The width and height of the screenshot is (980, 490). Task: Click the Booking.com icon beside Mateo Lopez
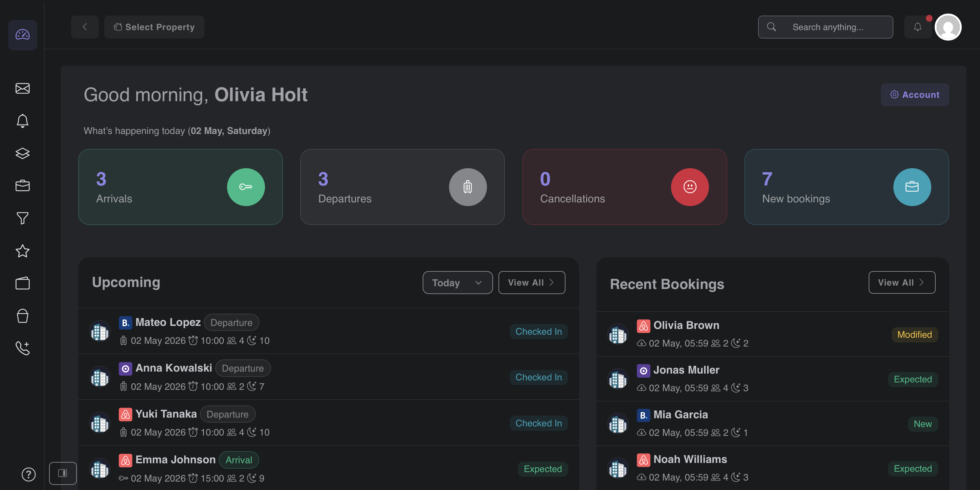125,322
